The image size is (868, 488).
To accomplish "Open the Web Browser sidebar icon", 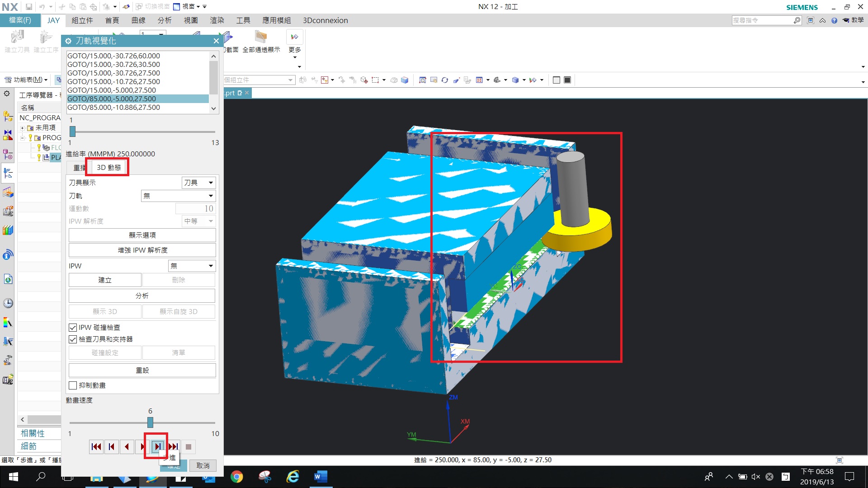I will click(8, 279).
